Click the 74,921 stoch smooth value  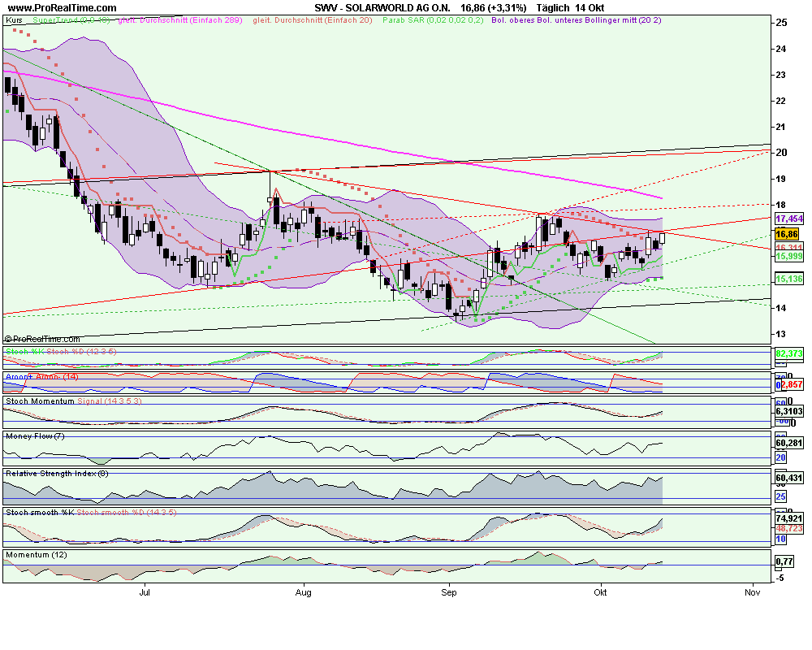[788, 518]
